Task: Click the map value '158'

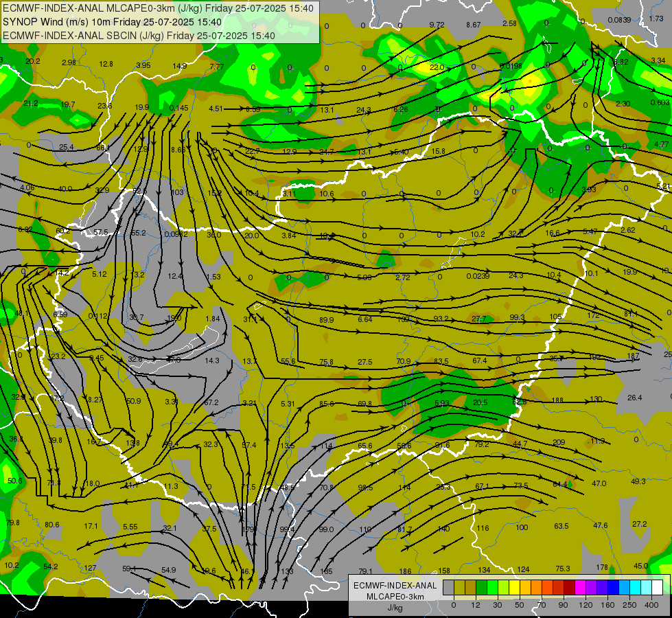Action: (x=444, y=571)
